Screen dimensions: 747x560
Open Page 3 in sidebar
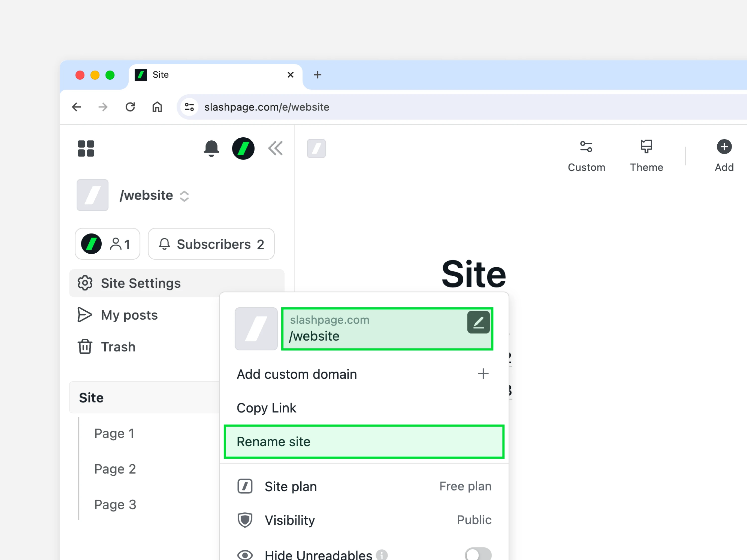pos(115,505)
